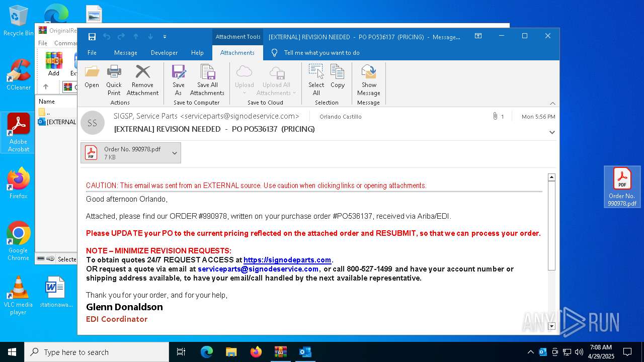
Task: Click the SS sender avatar
Action: (x=93, y=123)
